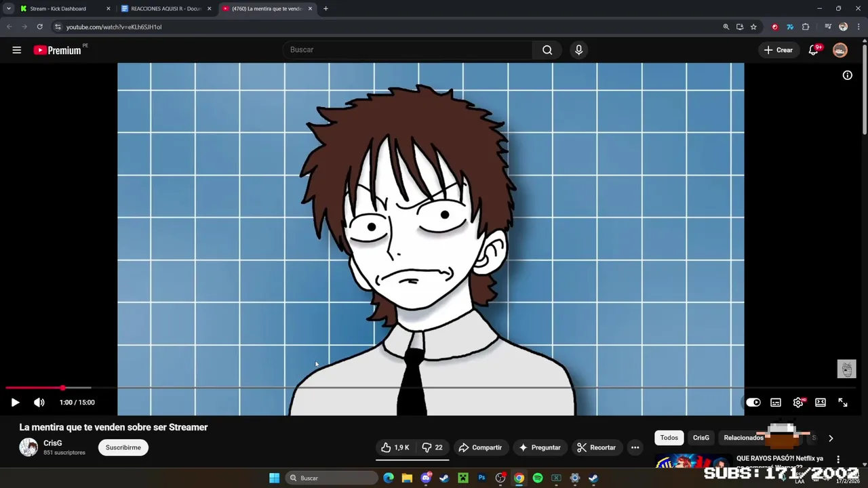This screenshot has width=868, height=488.
Task: Dislike the video with 22 dislikes
Action: pos(432,447)
